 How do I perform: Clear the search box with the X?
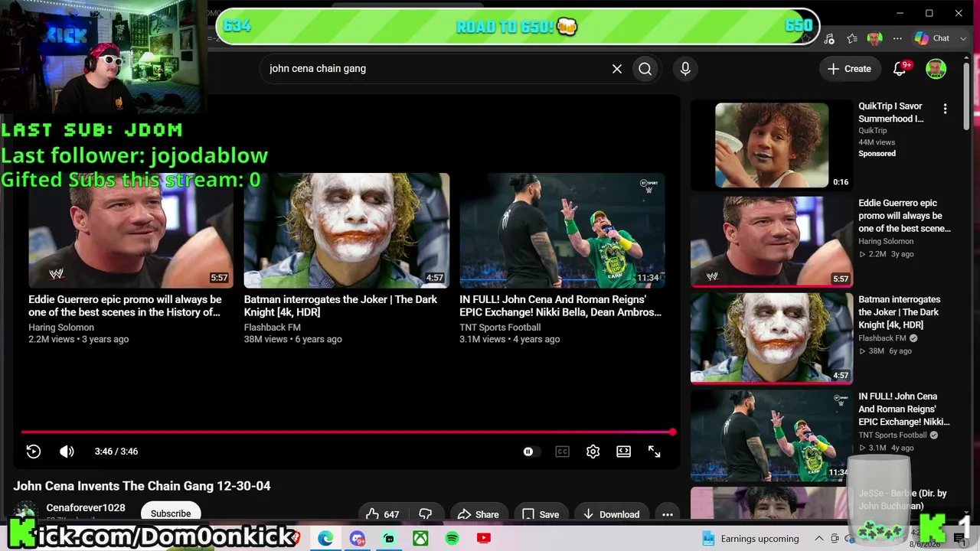(x=617, y=69)
